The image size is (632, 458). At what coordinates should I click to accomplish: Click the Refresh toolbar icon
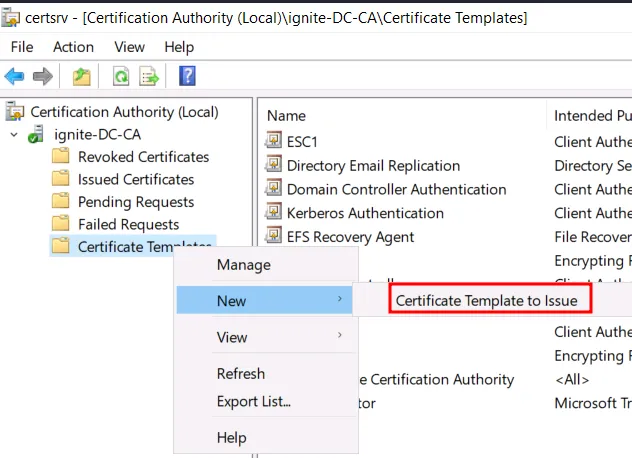click(x=121, y=76)
